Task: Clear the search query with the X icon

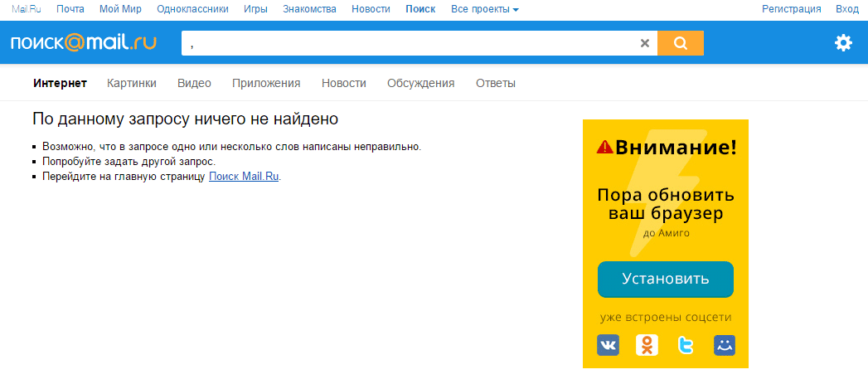Action: tap(644, 43)
